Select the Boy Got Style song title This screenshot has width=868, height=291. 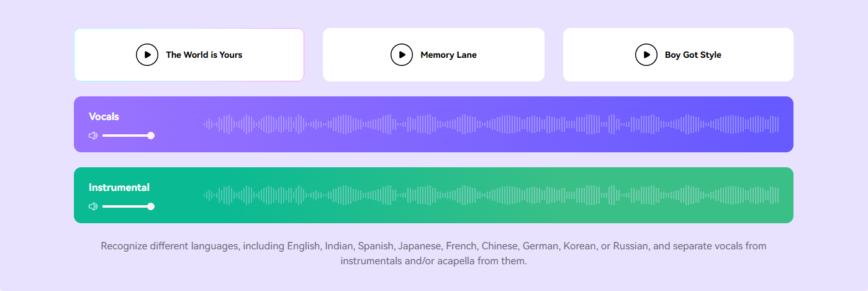point(693,55)
